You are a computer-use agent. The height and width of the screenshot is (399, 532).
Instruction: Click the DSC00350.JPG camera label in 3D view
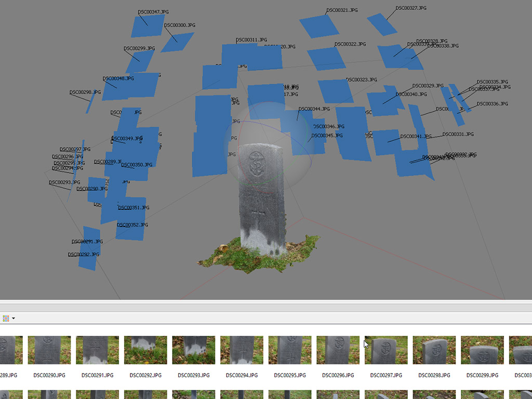click(137, 165)
